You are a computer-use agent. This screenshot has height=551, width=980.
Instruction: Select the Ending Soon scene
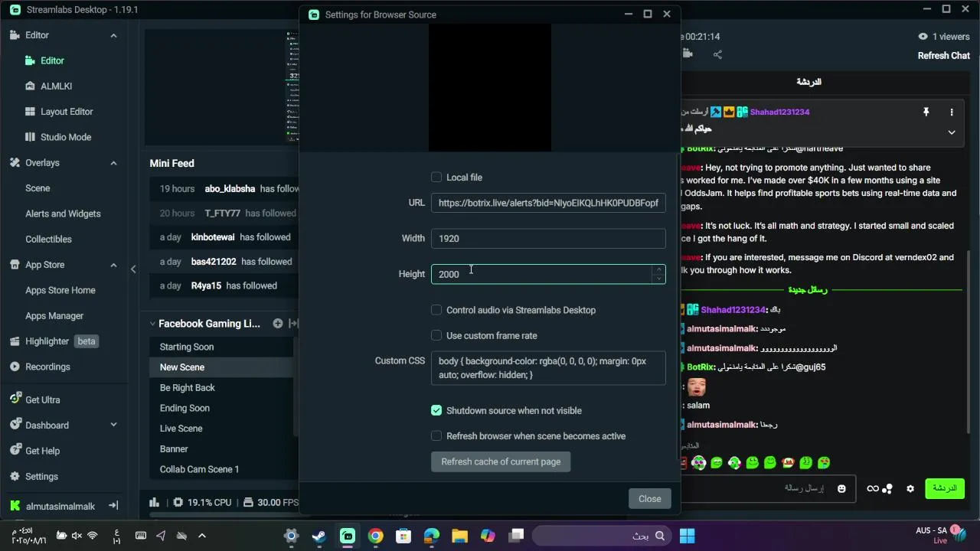[185, 409]
